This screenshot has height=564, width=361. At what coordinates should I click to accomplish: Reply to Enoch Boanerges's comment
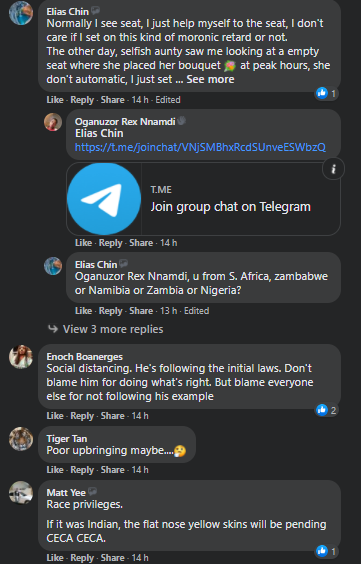(x=82, y=416)
